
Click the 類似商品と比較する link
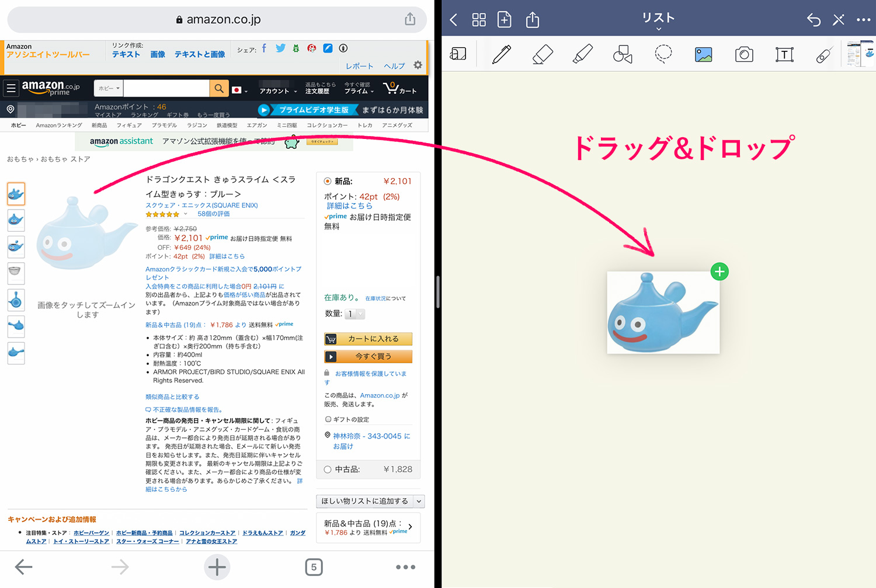[172, 396]
